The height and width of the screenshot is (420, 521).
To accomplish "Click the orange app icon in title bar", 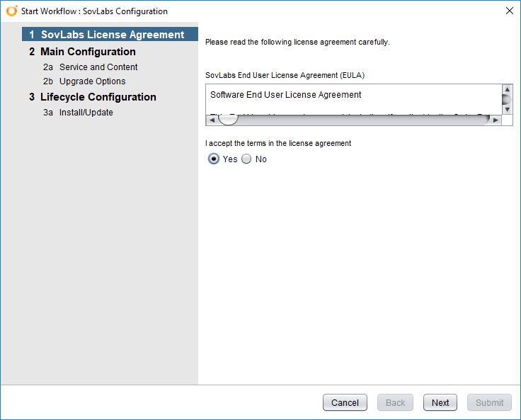I will tap(11, 11).
